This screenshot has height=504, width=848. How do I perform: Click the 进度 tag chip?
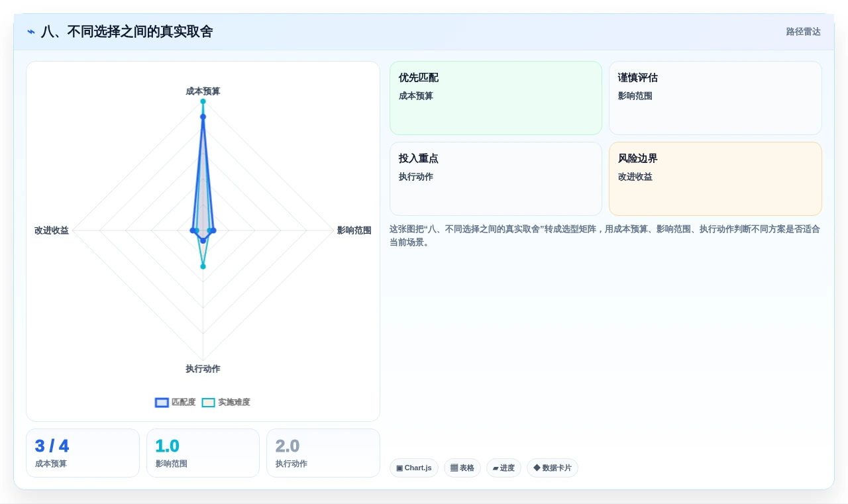click(503, 468)
